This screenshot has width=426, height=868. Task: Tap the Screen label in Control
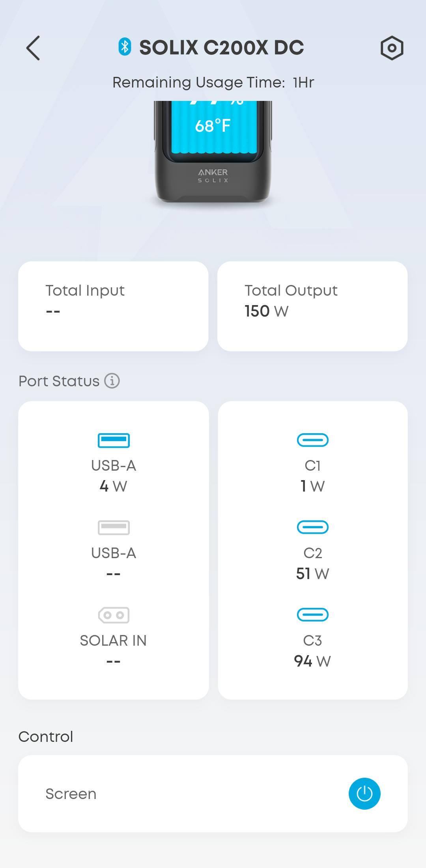pos(71,794)
